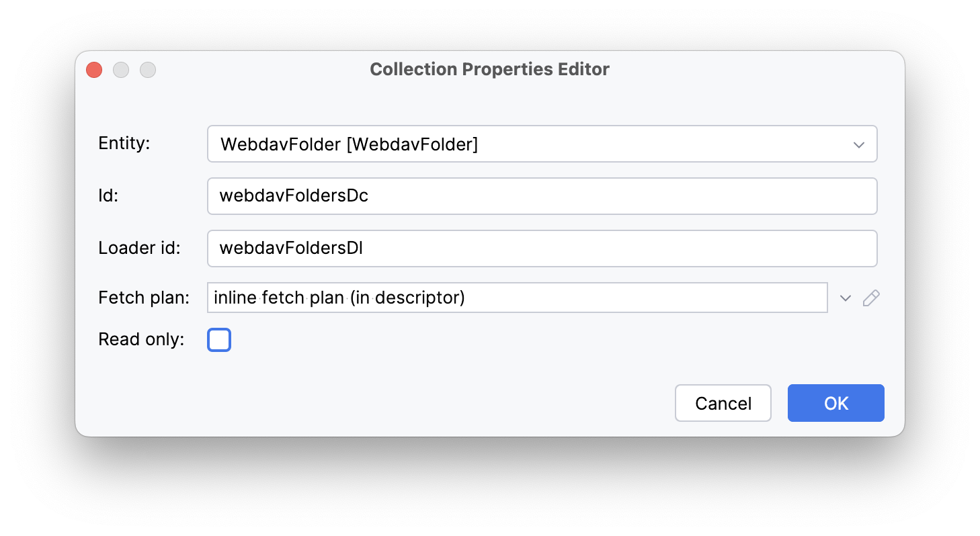
Task: Show available entities in Entity combo box
Action: coord(858,144)
